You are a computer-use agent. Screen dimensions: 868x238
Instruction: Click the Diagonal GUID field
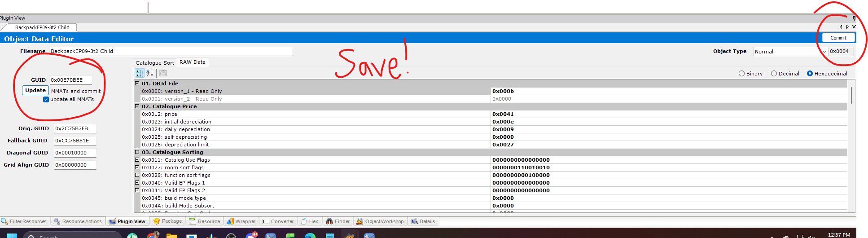point(75,153)
